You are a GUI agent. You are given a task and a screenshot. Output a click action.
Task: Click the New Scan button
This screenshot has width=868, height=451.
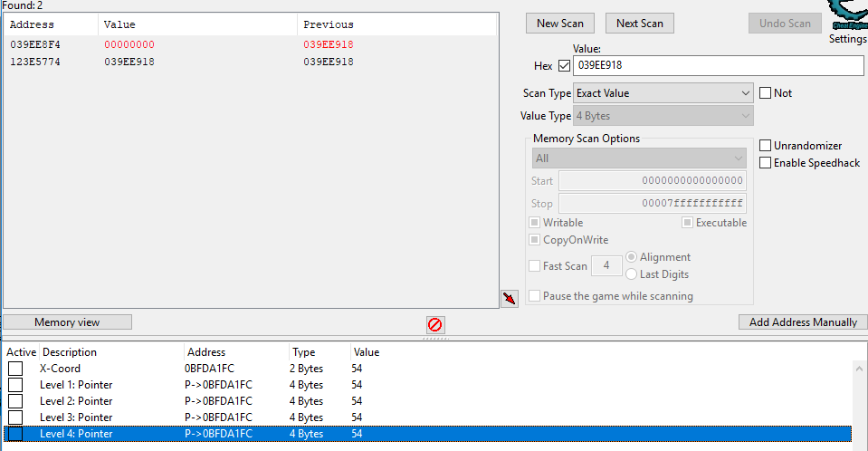[560, 24]
